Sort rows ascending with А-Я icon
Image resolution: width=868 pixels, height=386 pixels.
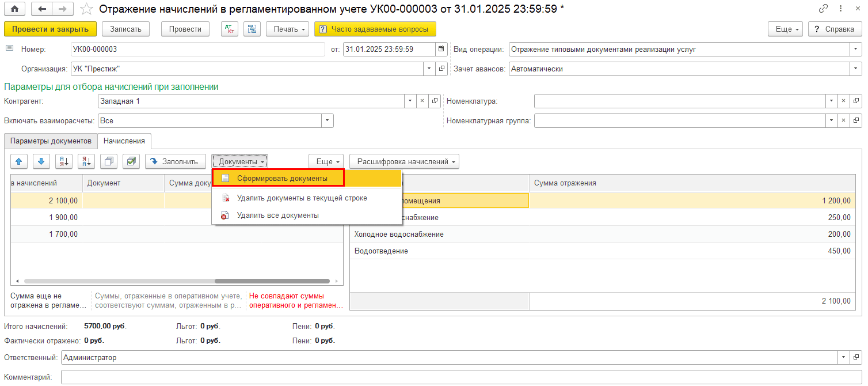tap(63, 162)
